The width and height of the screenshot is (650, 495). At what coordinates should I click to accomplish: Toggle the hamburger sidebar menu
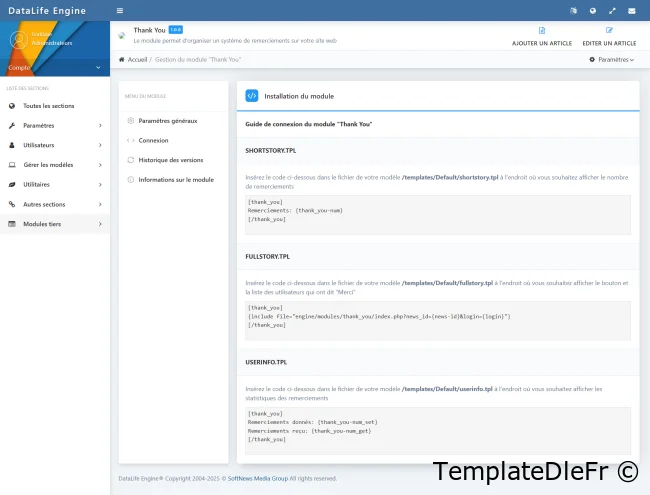tap(120, 11)
